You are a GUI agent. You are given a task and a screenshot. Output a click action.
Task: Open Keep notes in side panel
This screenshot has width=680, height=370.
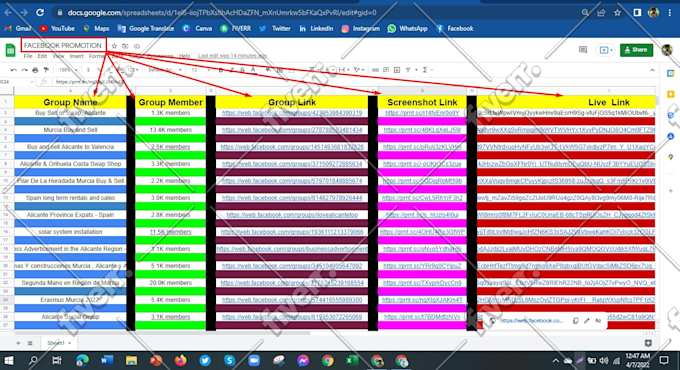tap(670, 94)
